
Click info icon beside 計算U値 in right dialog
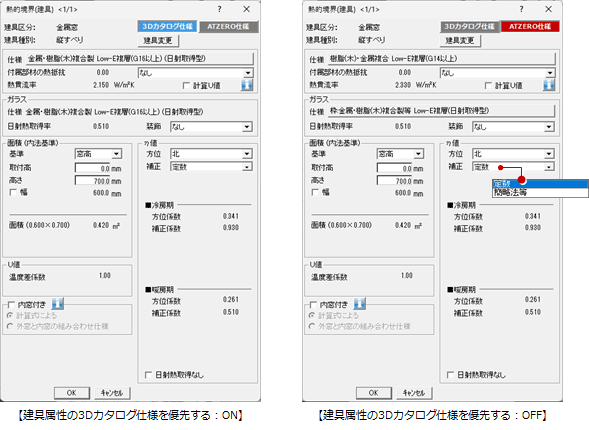pyautogui.click(x=549, y=85)
